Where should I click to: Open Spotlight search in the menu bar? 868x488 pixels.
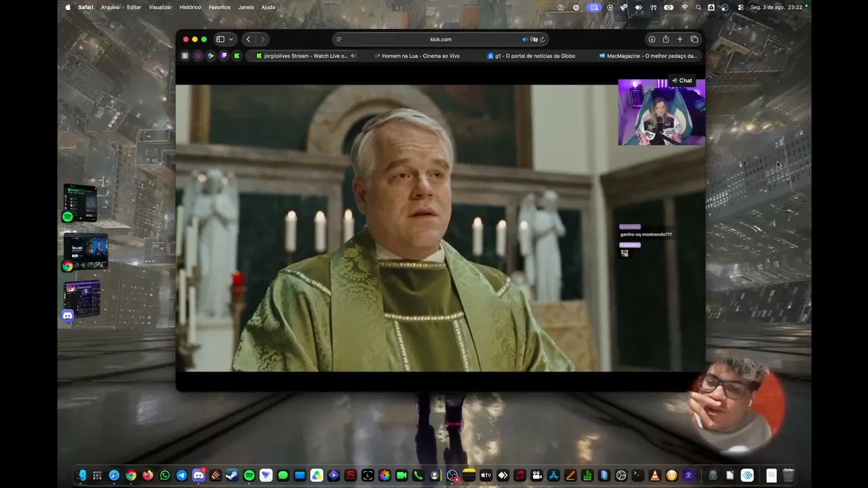(x=698, y=7)
